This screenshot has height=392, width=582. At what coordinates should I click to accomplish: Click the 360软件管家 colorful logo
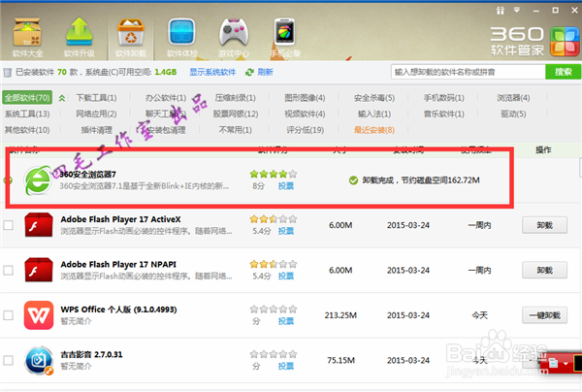coord(565,41)
